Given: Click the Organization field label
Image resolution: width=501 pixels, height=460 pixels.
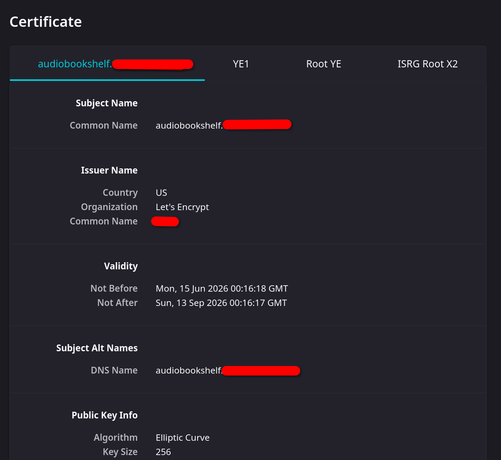Looking at the screenshot, I should [109, 207].
